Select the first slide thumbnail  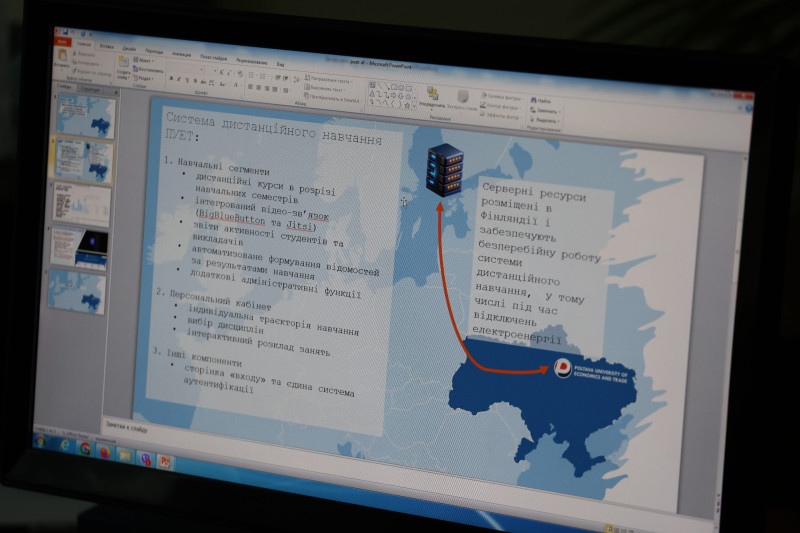click(x=87, y=117)
